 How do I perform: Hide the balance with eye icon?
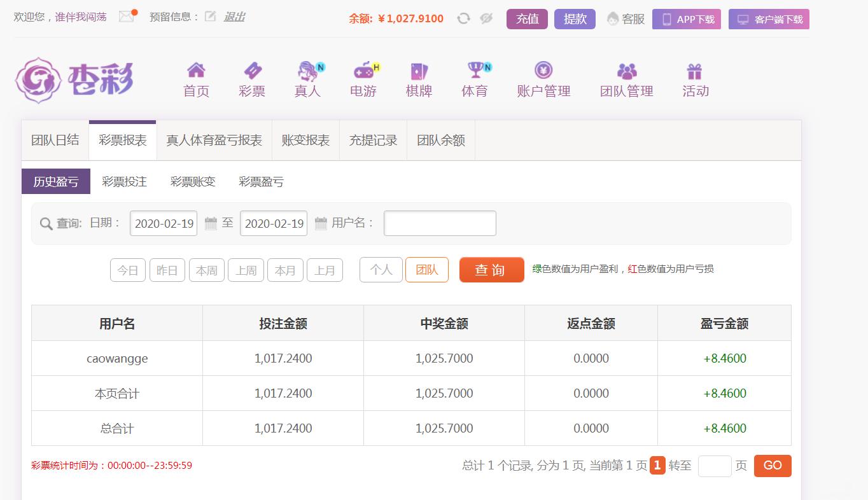(x=486, y=18)
